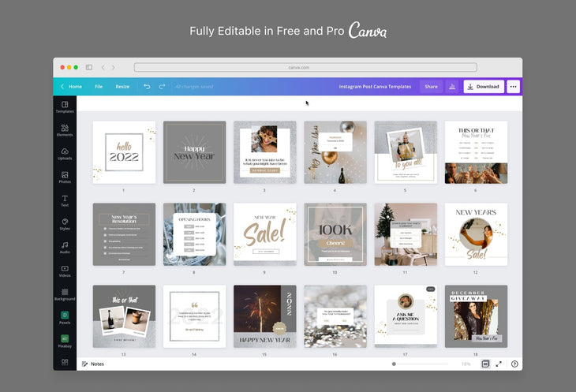Click the Uploads sidebar icon
The image size is (576, 392).
[65, 153]
